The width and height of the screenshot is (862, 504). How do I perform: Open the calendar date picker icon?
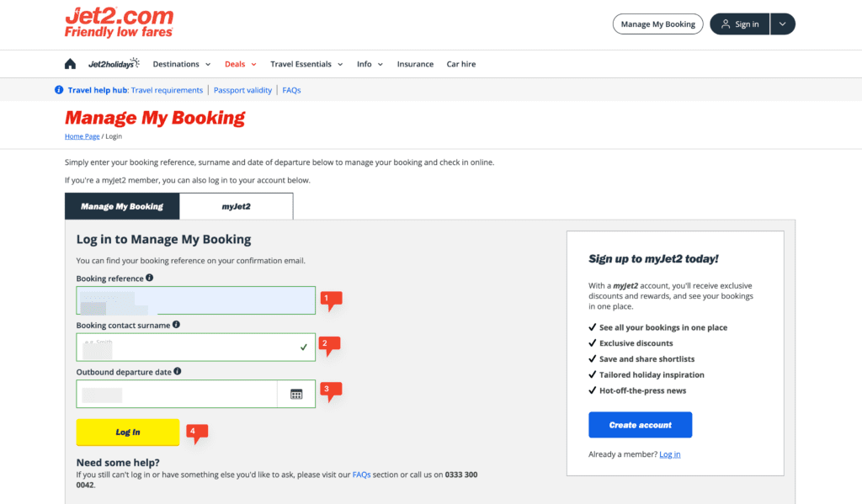(x=296, y=394)
